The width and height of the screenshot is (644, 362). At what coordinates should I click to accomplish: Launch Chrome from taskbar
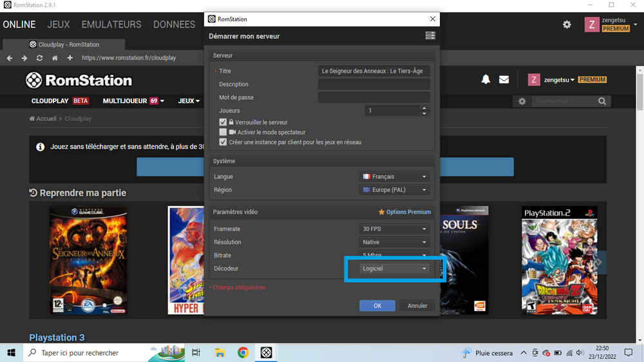[x=243, y=352]
